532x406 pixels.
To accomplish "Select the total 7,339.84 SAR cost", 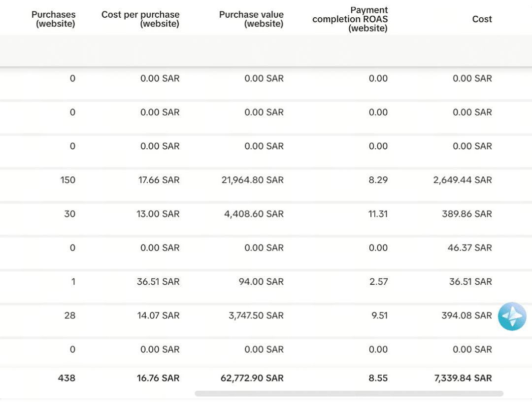I will (x=463, y=378).
